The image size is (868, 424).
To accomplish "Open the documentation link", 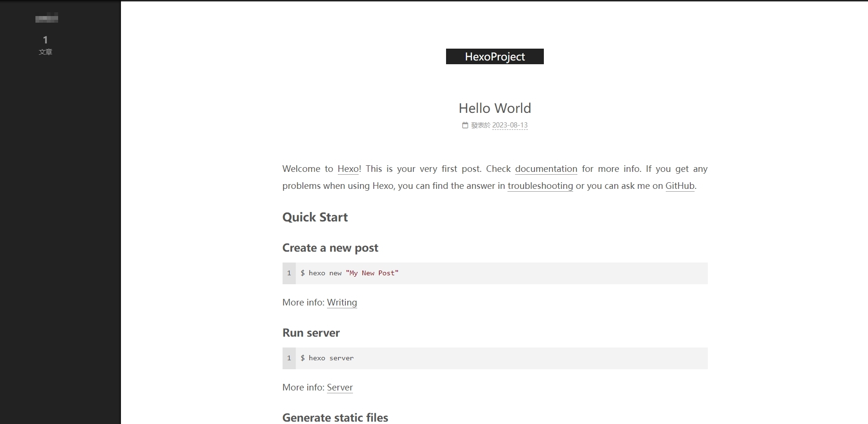I will pos(546,169).
